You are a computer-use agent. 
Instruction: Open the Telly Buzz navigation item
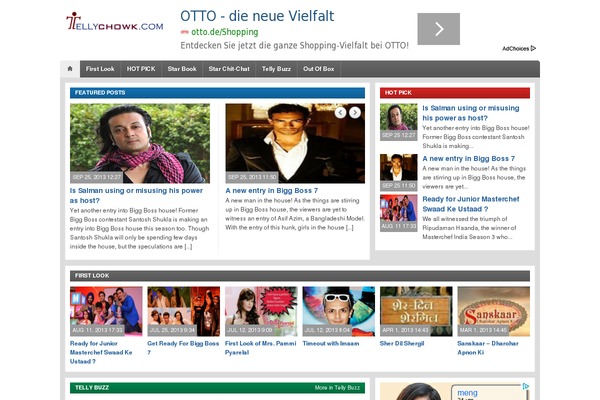point(276,69)
